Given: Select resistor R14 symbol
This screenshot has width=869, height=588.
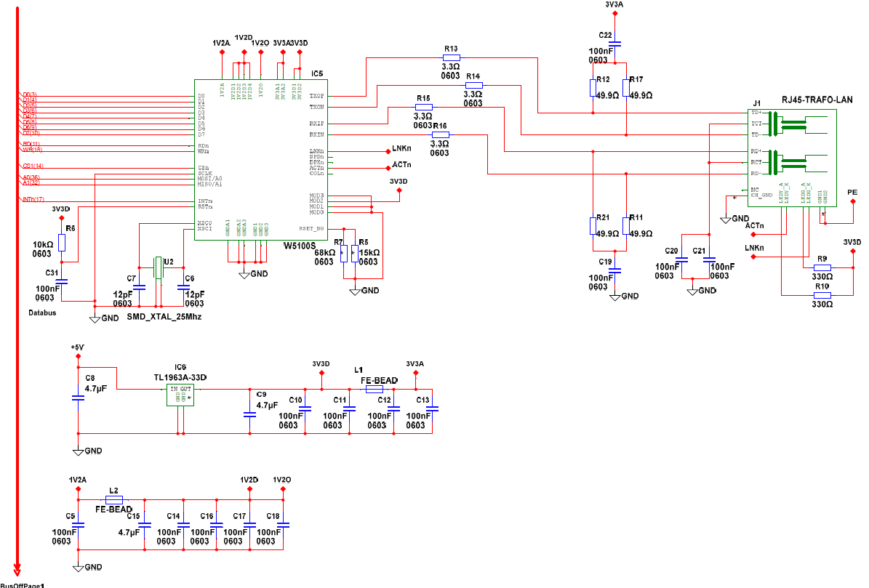Looking at the screenshot, I should [x=474, y=85].
